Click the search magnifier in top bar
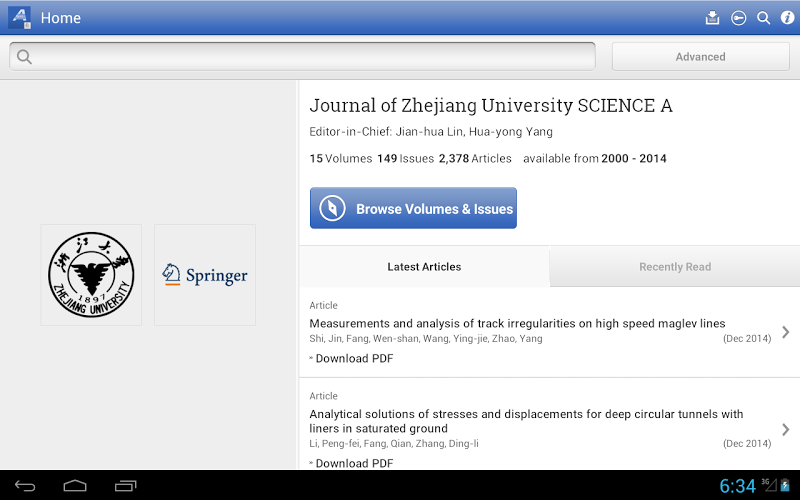Screen dimensions: 800x500 (763, 18)
